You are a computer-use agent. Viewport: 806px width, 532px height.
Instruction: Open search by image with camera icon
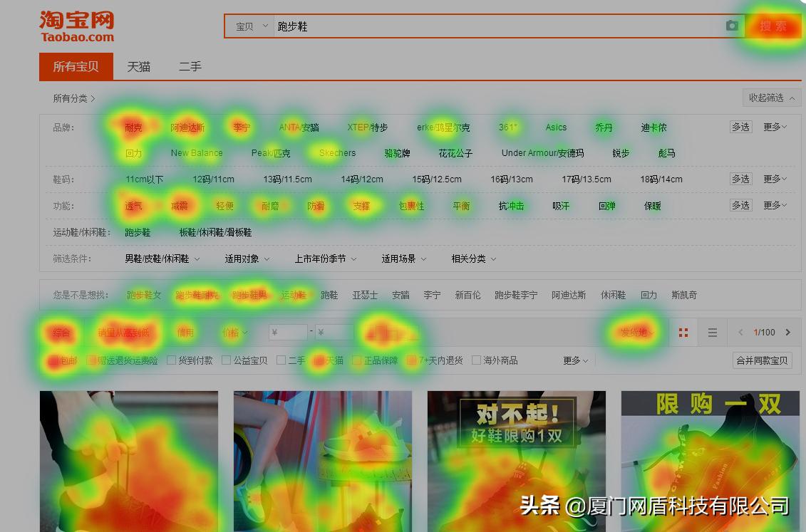(x=731, y=26)
